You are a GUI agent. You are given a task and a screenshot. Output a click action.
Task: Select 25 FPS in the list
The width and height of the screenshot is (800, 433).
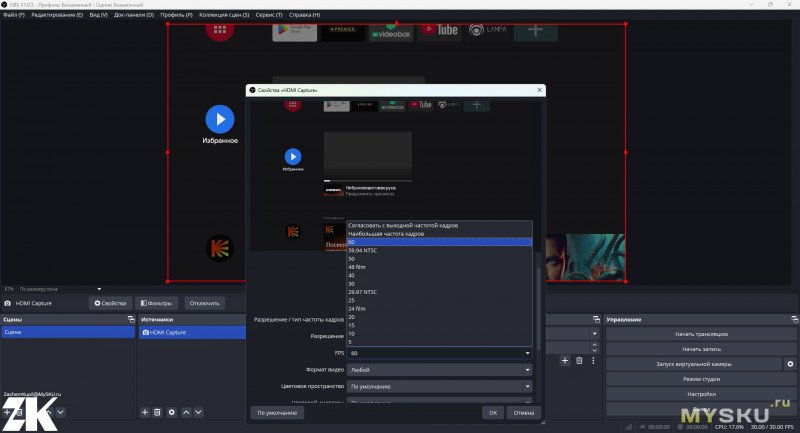click(x=439, y=300)
